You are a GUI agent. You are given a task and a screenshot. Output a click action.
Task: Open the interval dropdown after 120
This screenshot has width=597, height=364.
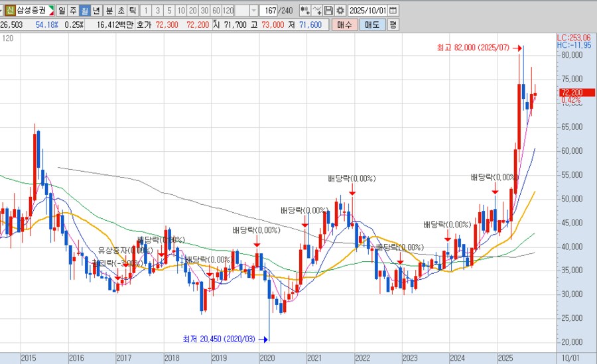coord(253,11)
